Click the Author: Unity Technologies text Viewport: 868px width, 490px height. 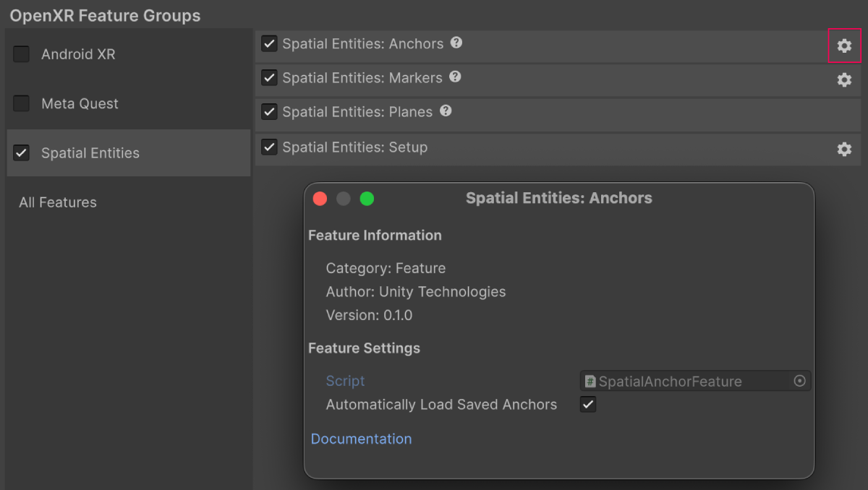416,292
